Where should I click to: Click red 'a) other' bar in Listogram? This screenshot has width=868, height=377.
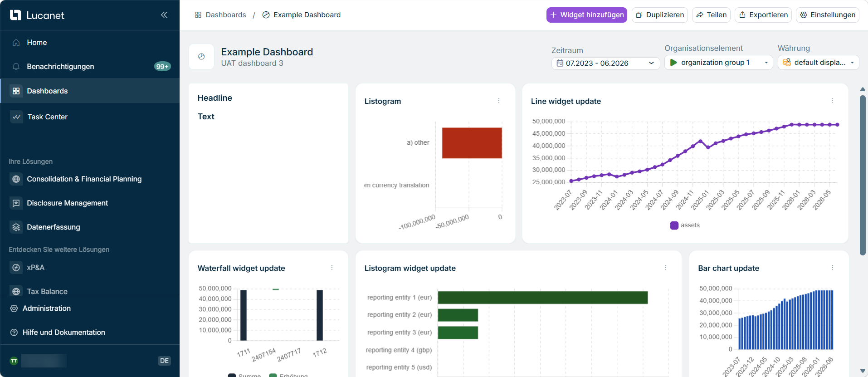click(472, 143)
